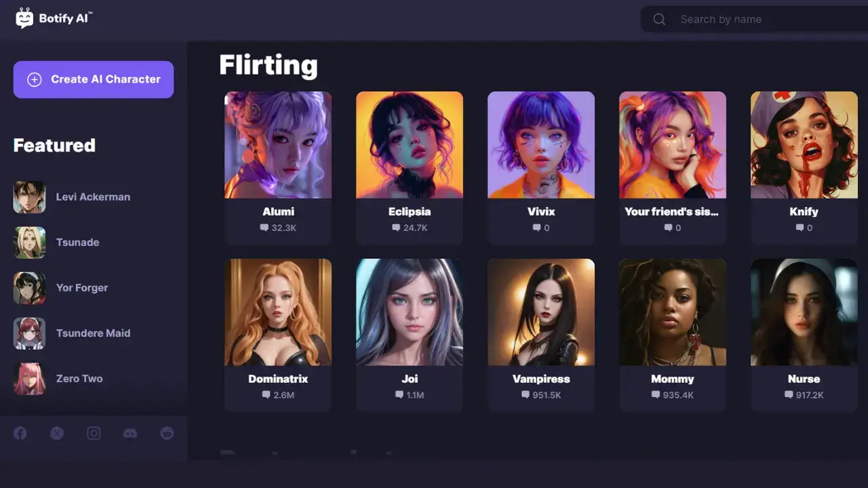Open the Instagram social icon
868x488 pixels.
pyautogui.click(x=94, y=433)
